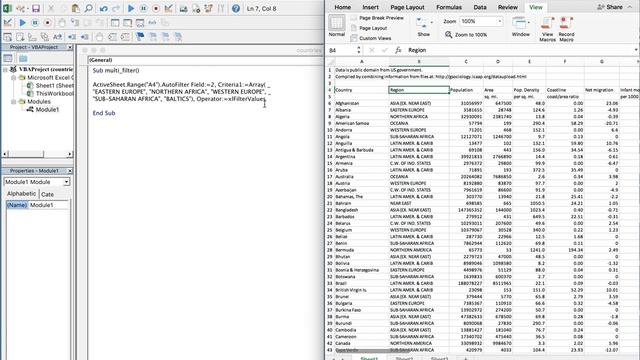Open the Review ribbon tab in Excel
The width and height of the screenshot is (640, 360).
tap(508, 7)
